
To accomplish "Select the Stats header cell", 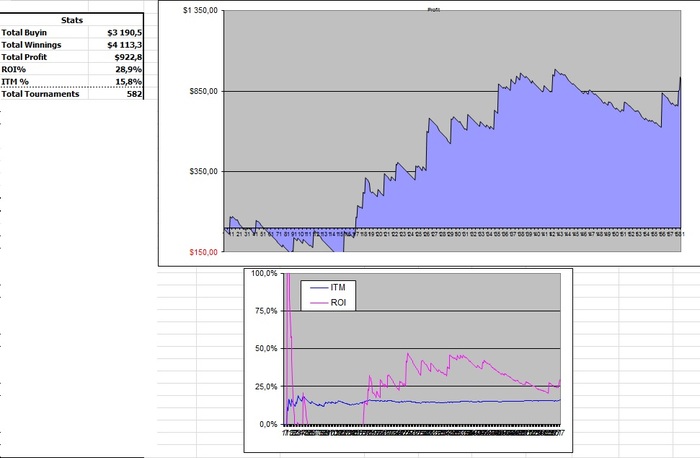I will 71,20.
